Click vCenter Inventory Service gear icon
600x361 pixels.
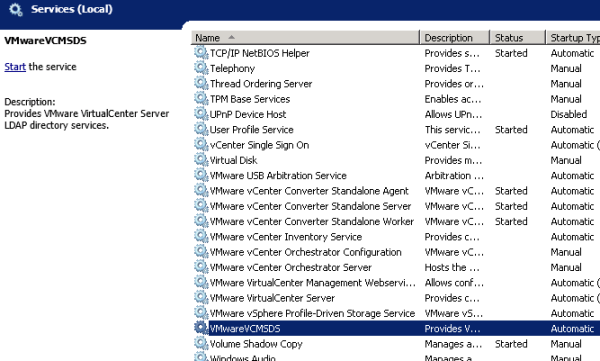point(201,236)
